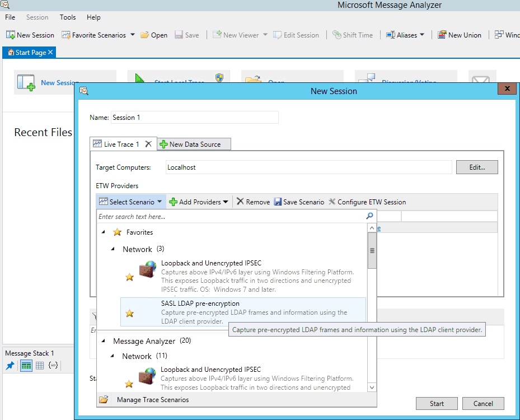Click Remove in ETW Providers toolbar

point(253,202)
